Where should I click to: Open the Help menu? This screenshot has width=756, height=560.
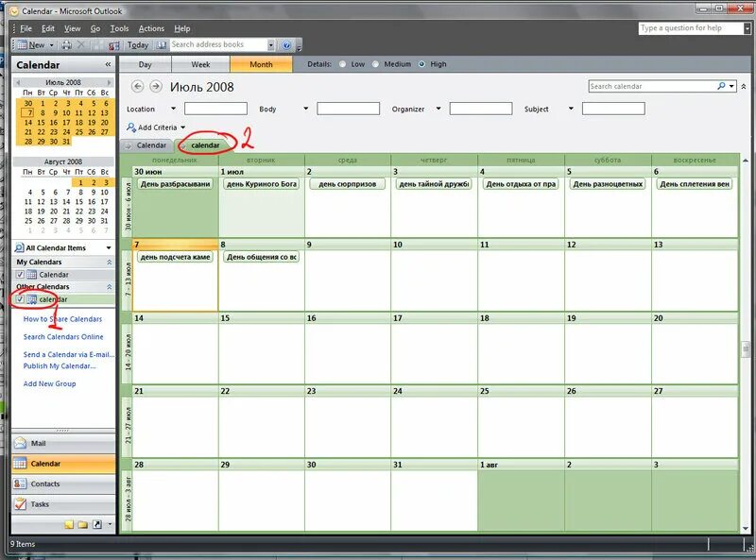181,28
